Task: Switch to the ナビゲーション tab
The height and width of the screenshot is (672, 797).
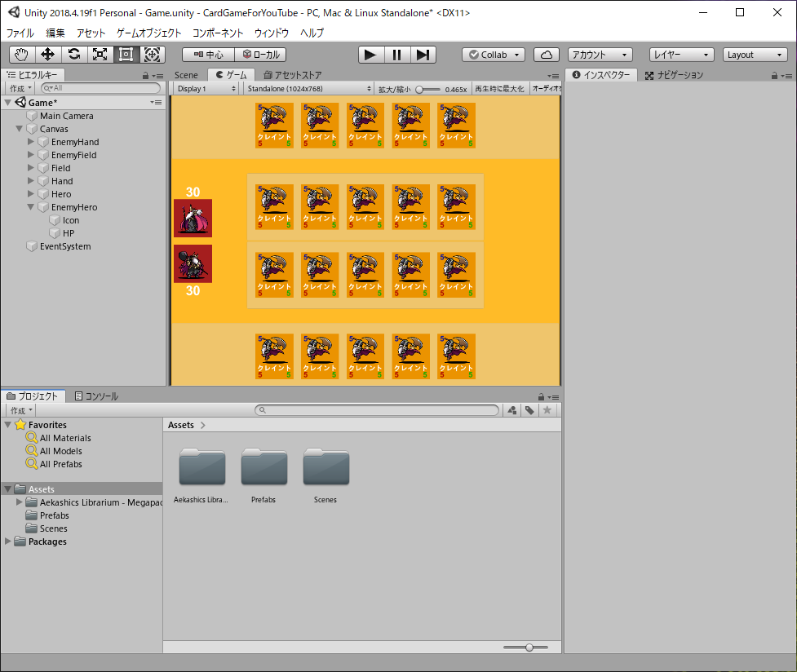Action: pyautogui.click(x=674, y=75)
